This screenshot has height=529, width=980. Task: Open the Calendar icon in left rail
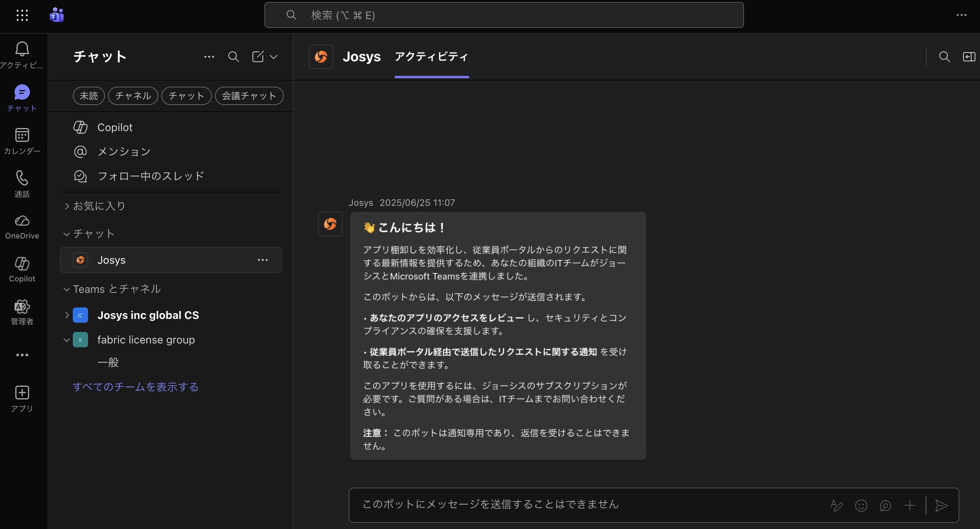tap(22, 135)
